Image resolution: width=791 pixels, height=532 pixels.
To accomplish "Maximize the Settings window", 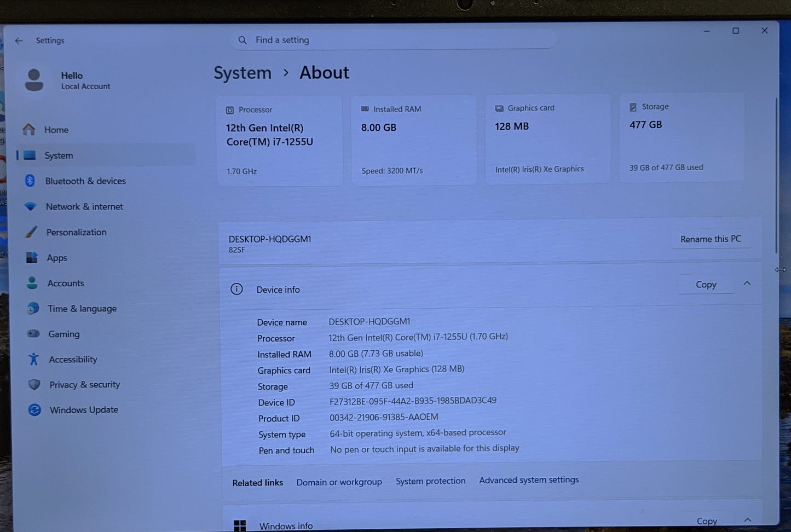I will pos(736,31).
